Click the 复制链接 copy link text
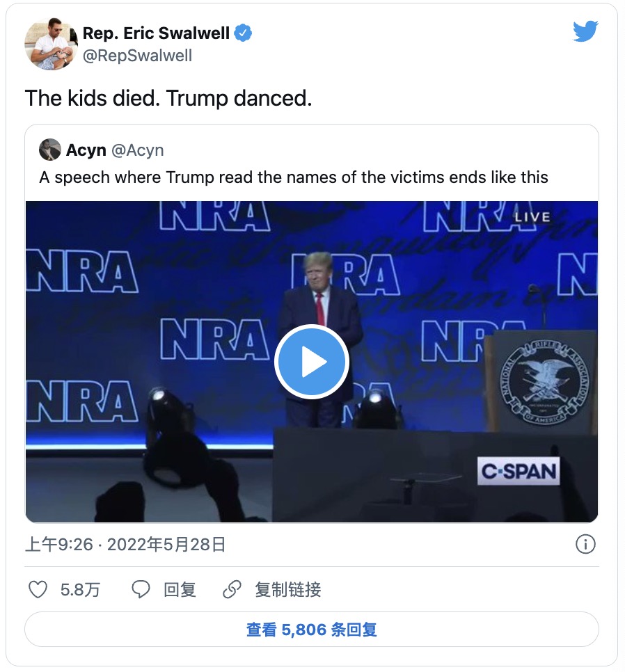The width and height of the screenshot is (625, 672). coord(287,590)
